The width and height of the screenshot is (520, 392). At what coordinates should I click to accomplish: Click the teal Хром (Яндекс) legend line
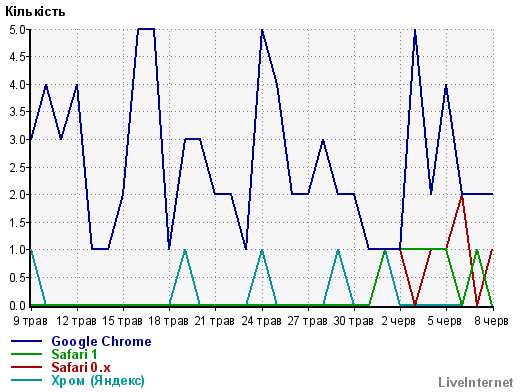(27, 380)
